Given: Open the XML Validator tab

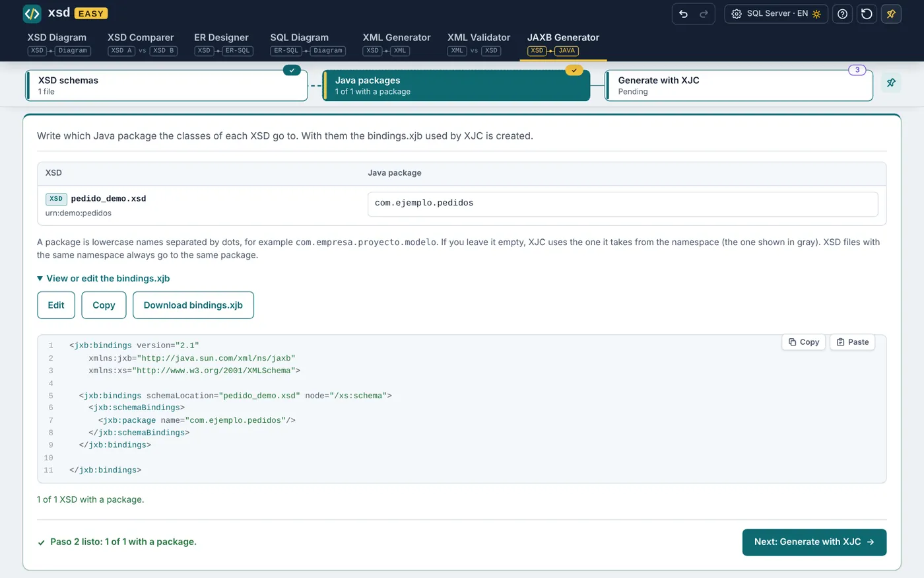Looking at the screenshot, I should tap(478, 44).
